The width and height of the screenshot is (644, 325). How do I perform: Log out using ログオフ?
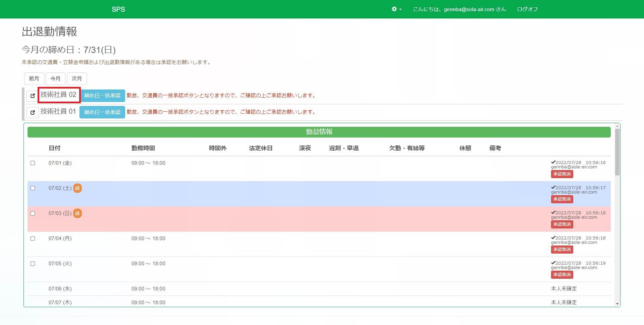click(x=527, y=9)
